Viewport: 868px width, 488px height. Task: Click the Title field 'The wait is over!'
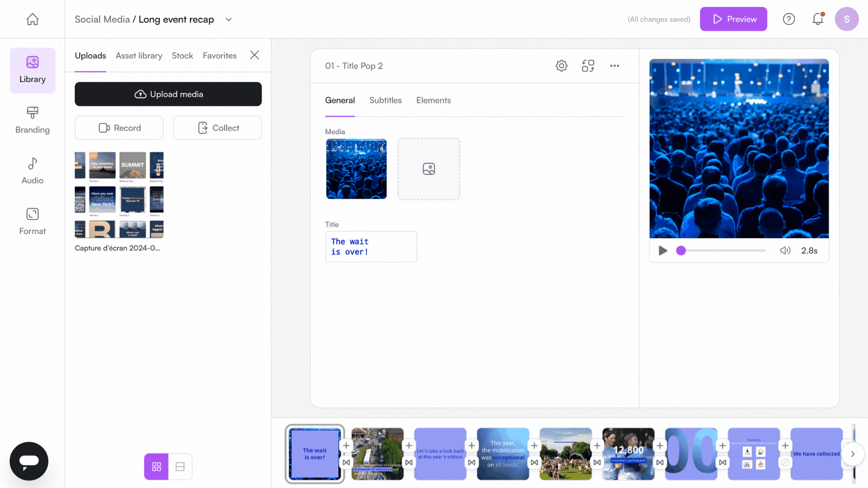click(371, 247)
